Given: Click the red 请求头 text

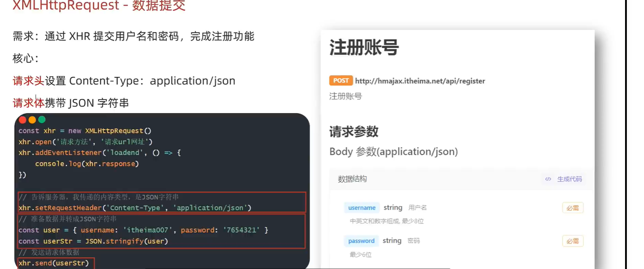Looking at the screenshot, I should coord(29,81).
